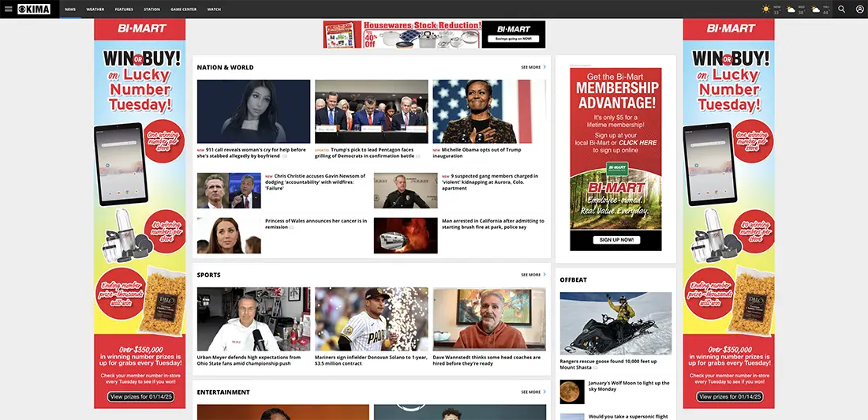The width and height of the screenshot is (868, 420).
Task: Click the snowmobile rescue photo
Action: coord(615,324)
